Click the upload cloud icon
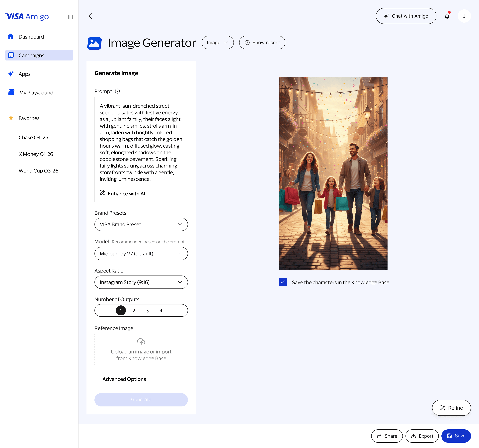 pyautogui.click(x=141, y=341)
